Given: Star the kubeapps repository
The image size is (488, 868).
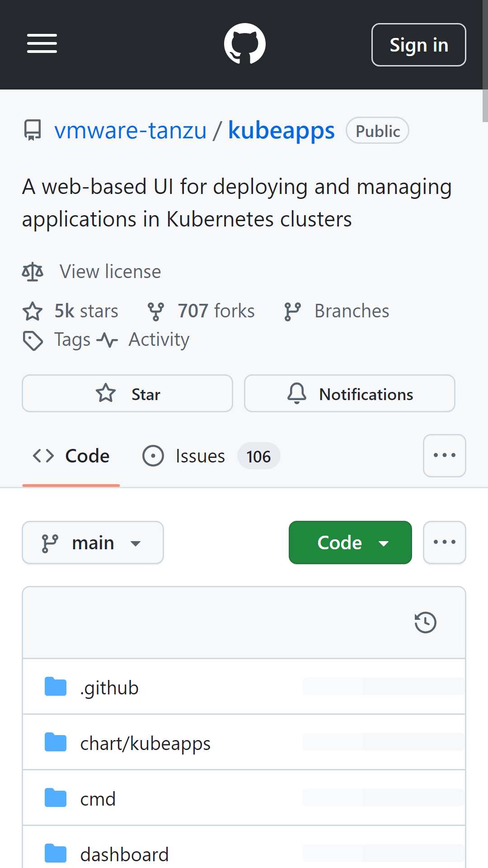Looking at the screenshot, I should tap(127, 393).
